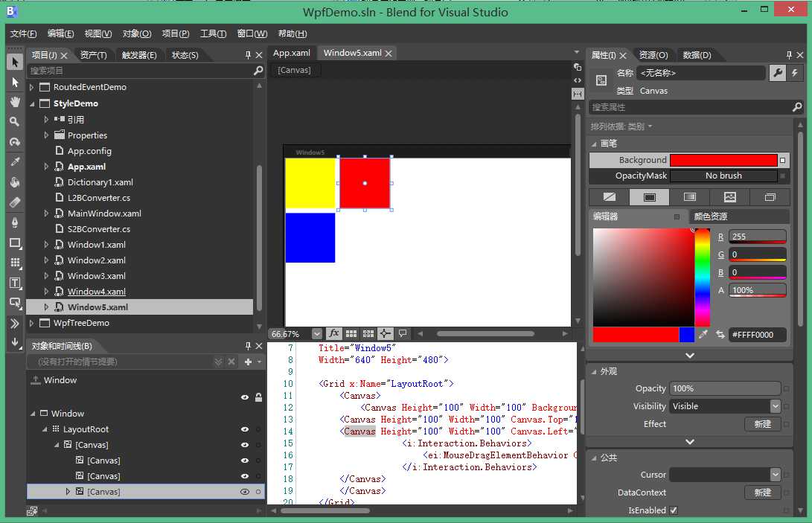Open Dictionary1.xaml file

[100, 182]
